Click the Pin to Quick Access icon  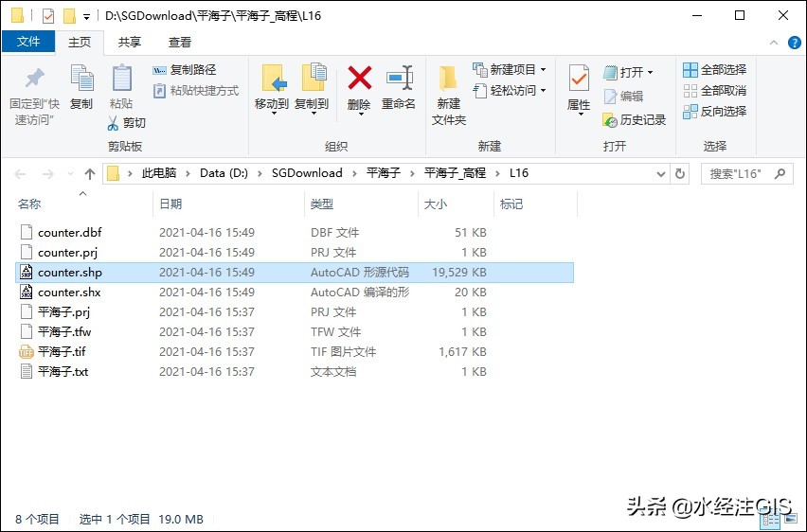pos(34,79)
